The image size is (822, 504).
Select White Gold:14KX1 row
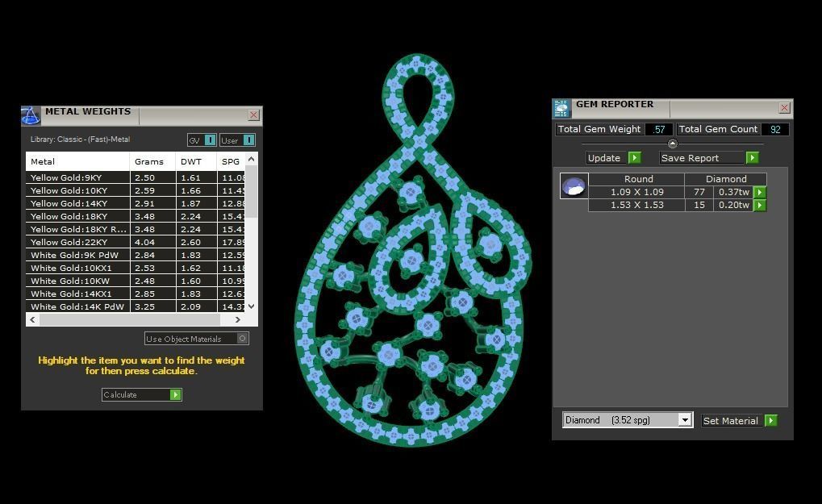[136, 294]
